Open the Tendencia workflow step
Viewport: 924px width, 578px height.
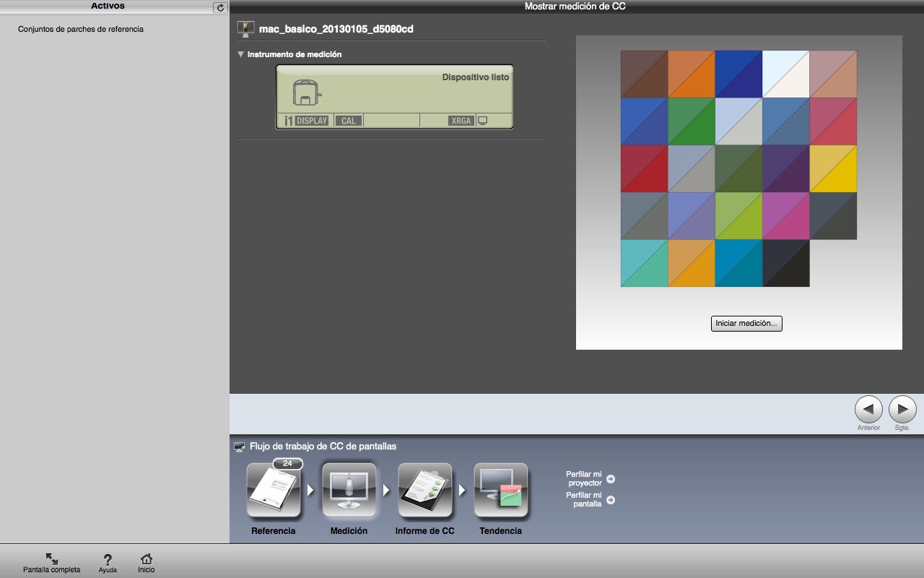501,491
